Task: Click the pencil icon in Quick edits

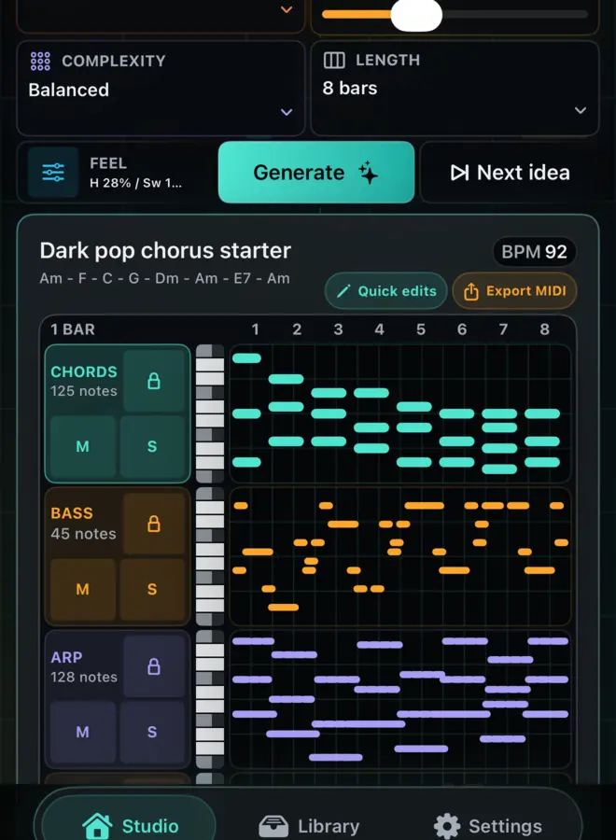Action: [343, 291]
